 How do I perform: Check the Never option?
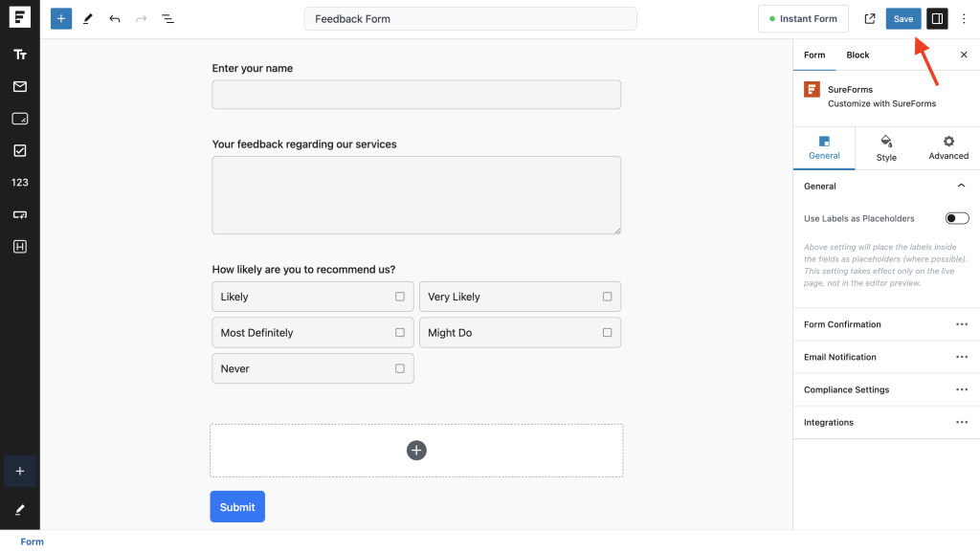398,368
